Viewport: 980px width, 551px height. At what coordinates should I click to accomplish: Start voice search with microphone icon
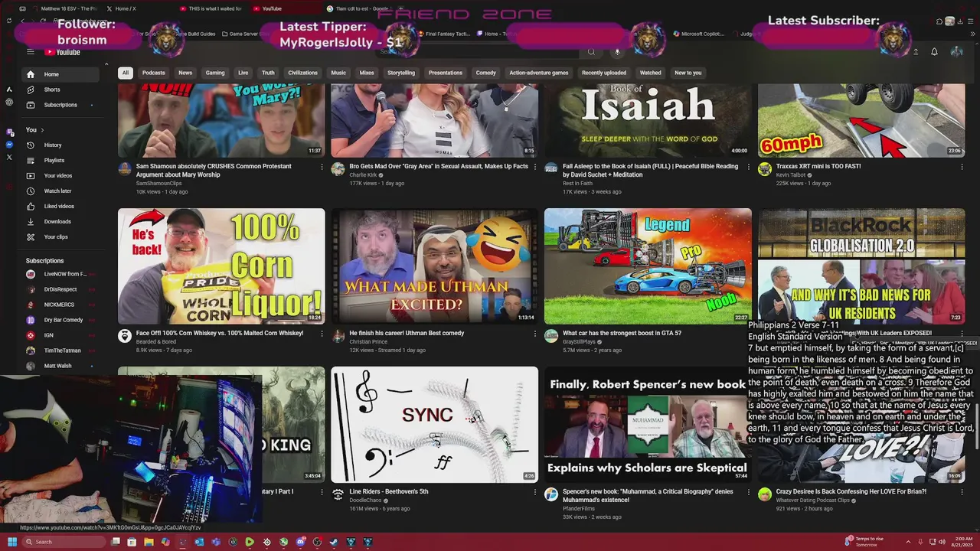click(617, 52)
